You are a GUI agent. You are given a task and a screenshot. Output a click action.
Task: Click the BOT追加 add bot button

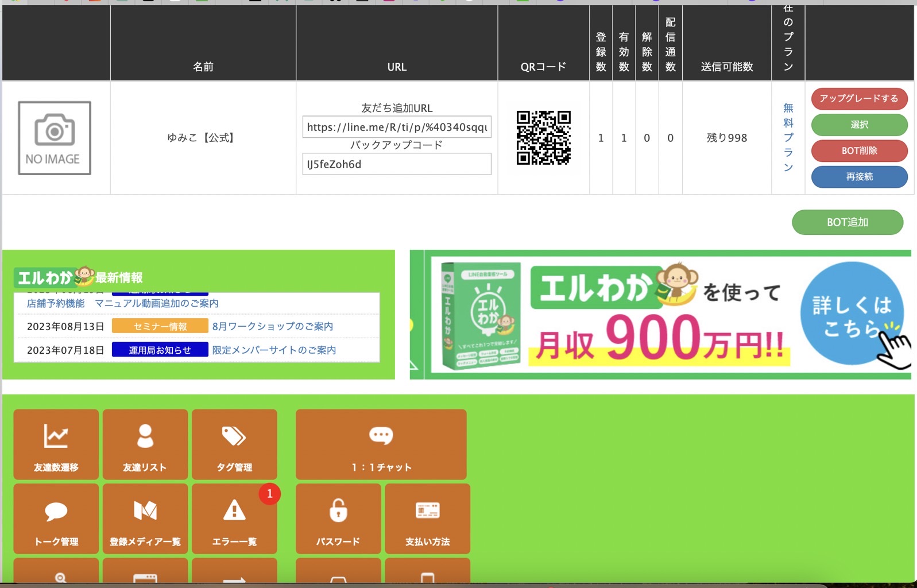(848, 222)
